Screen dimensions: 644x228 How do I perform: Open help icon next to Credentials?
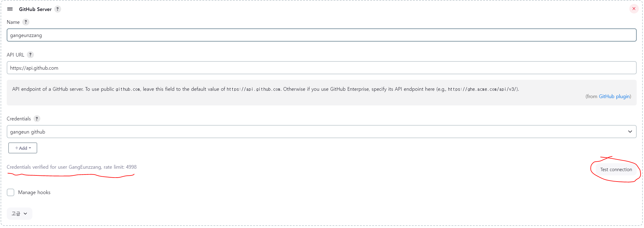tap(37, 119)
